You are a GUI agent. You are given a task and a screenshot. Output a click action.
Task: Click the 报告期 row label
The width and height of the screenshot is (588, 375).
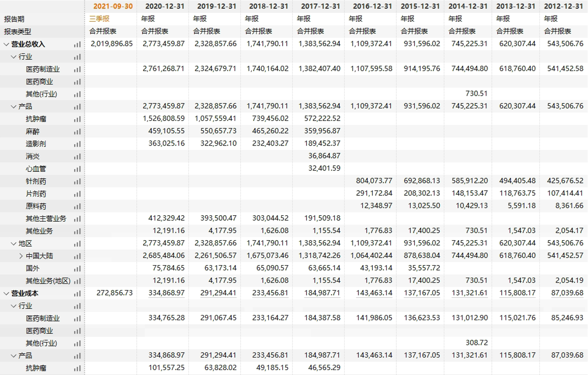click(14, 19)
